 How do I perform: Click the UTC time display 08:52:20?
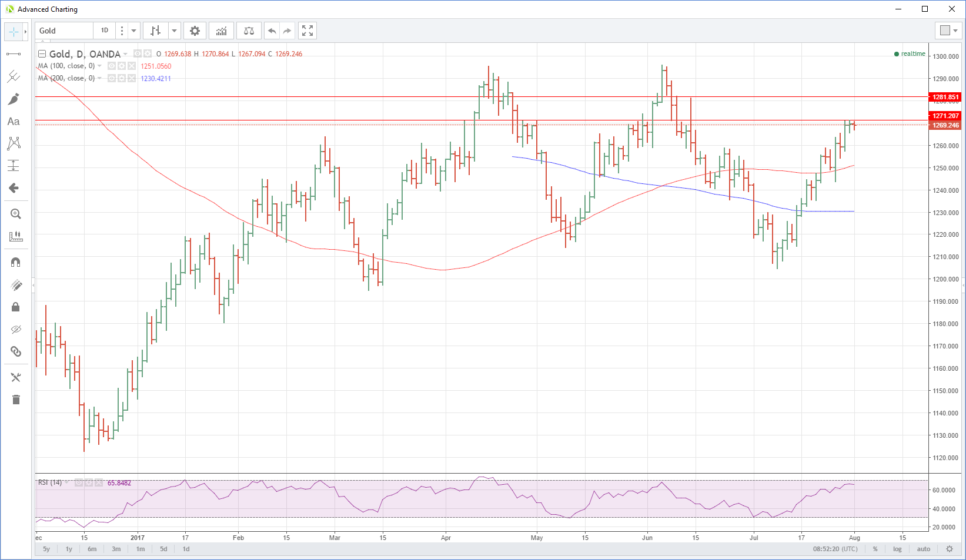coord(835,549)
